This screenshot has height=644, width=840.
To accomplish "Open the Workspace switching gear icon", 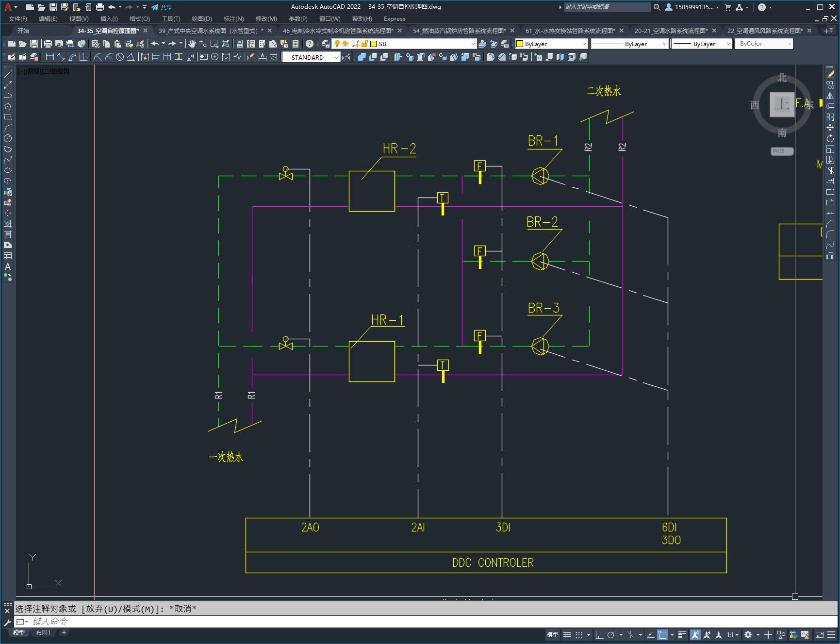I will pos(748,634).
